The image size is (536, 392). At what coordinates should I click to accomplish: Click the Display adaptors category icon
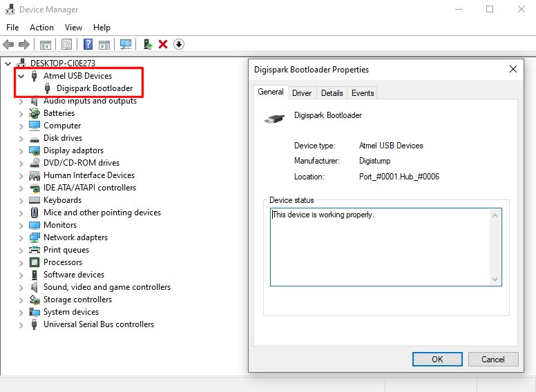pyautogui.click(x=34, y=150)
